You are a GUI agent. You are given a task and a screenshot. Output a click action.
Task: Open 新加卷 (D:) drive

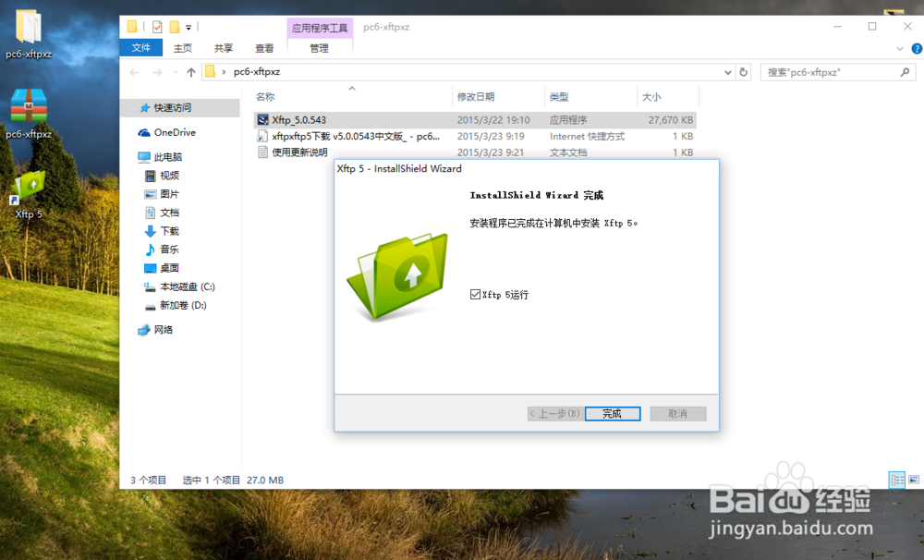pos(176,305)
